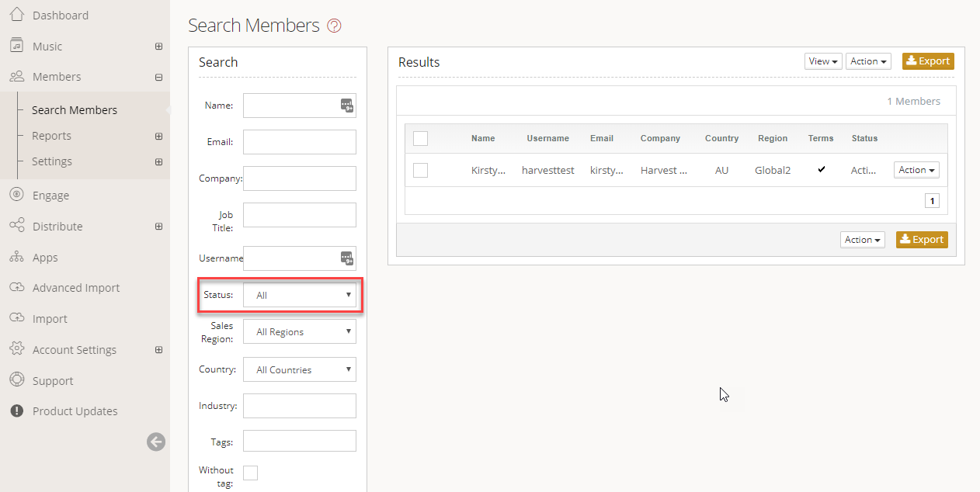Open the View dropdown button
Viewport: 980px width, 492px height.
pyautogui.click(x=823, y=61)
